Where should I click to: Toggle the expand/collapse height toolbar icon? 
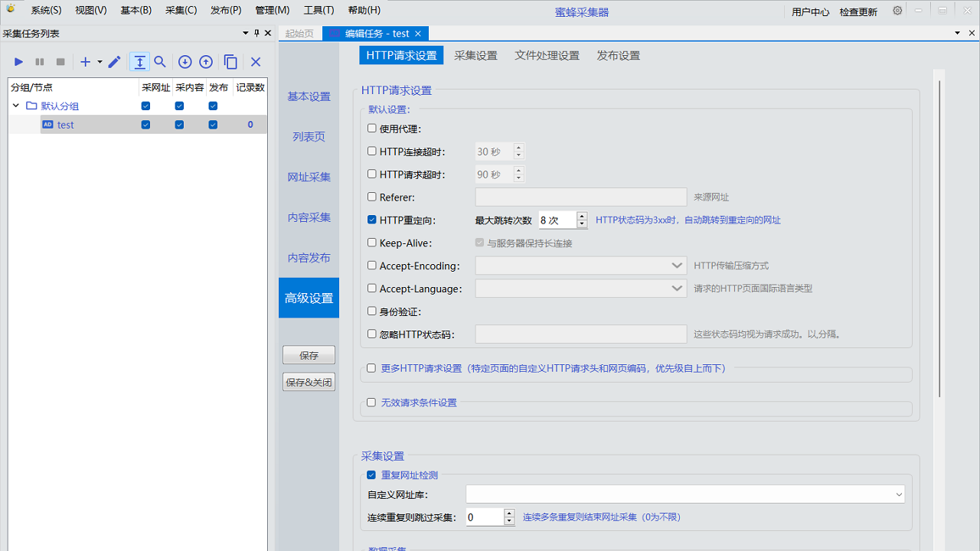coord(139,62)
